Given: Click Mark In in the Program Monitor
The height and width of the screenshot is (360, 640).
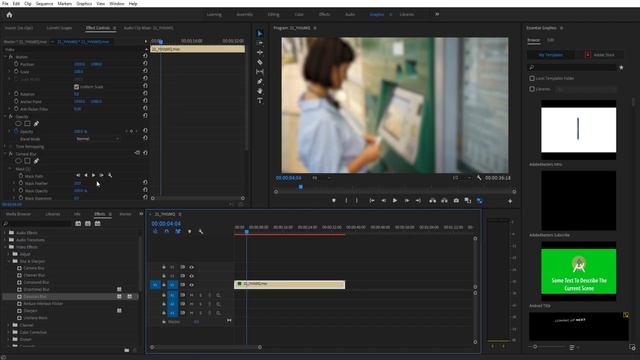Looking at the screenshot, I should [347, 201].
